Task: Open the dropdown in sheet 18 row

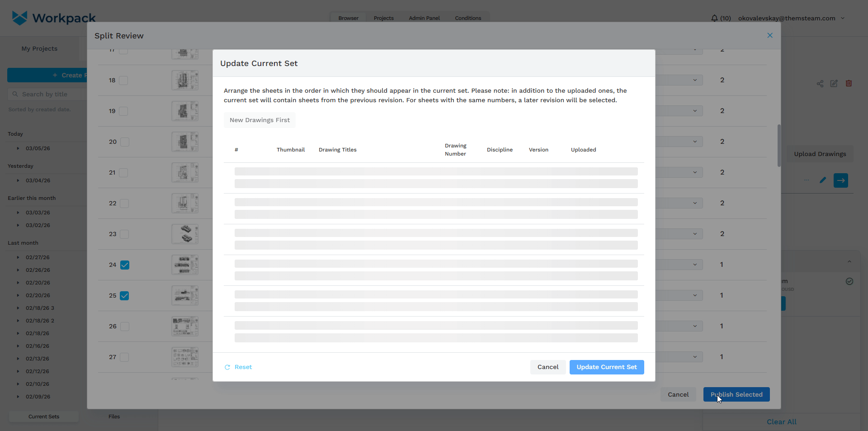Action: (x=694, y=80)
